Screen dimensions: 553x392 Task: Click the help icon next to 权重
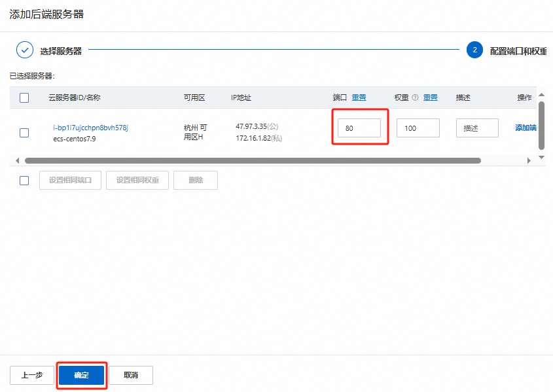coord(416,98)
